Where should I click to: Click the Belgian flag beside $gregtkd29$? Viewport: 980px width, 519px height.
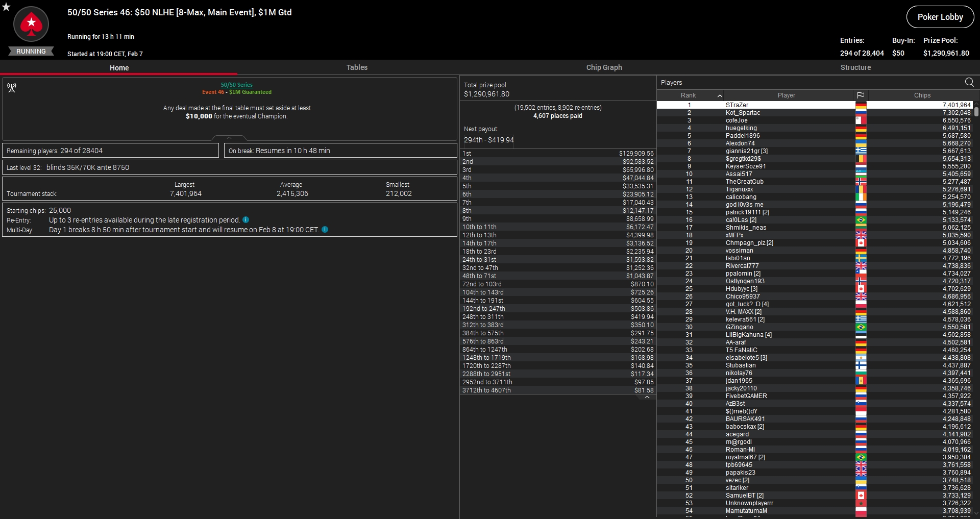[x=861, y=159]
